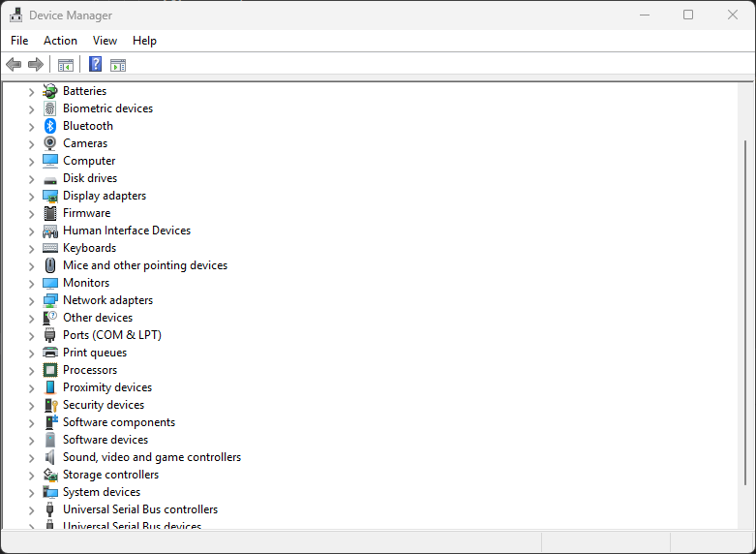Open the Help menu
The width and height of the screenshot is (756, 554).
coord(144,41)
